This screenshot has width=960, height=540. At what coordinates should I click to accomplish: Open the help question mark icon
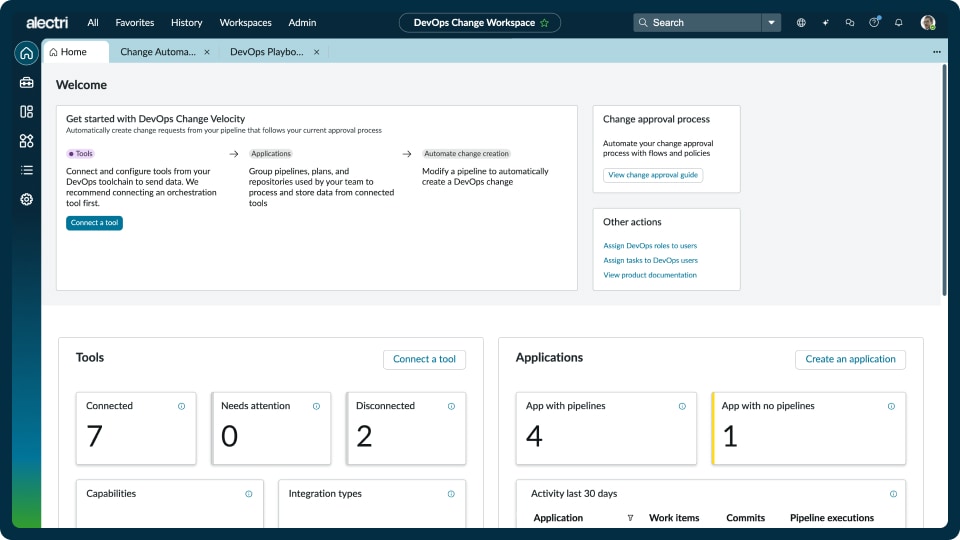(x=874, y=23)
